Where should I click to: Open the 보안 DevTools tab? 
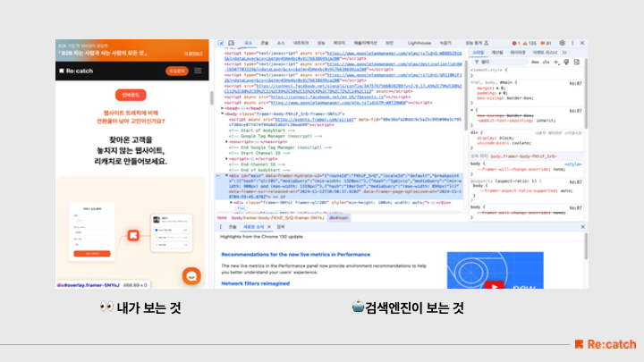(x=389, y=43)
